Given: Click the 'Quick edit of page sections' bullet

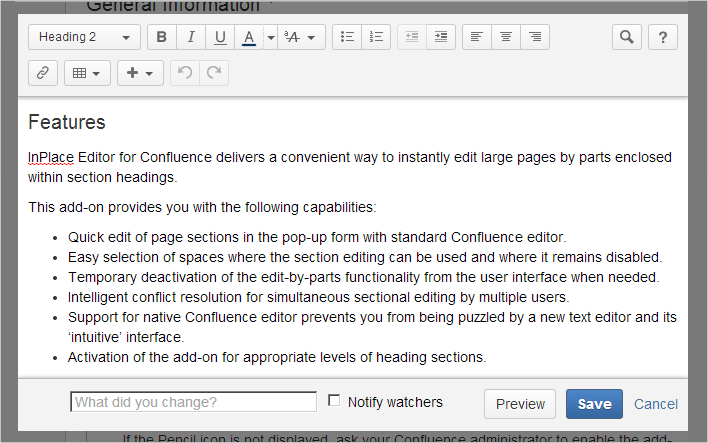Looking at the screenshot, I should tap(317, 237).
